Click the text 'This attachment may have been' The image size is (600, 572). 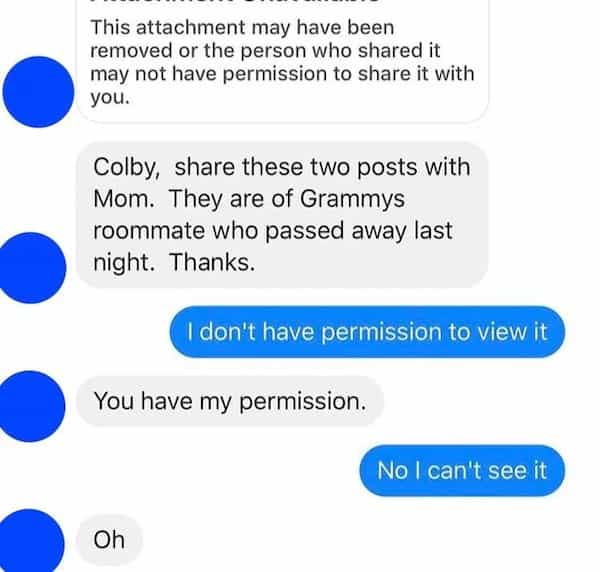(x=242, y=28)
